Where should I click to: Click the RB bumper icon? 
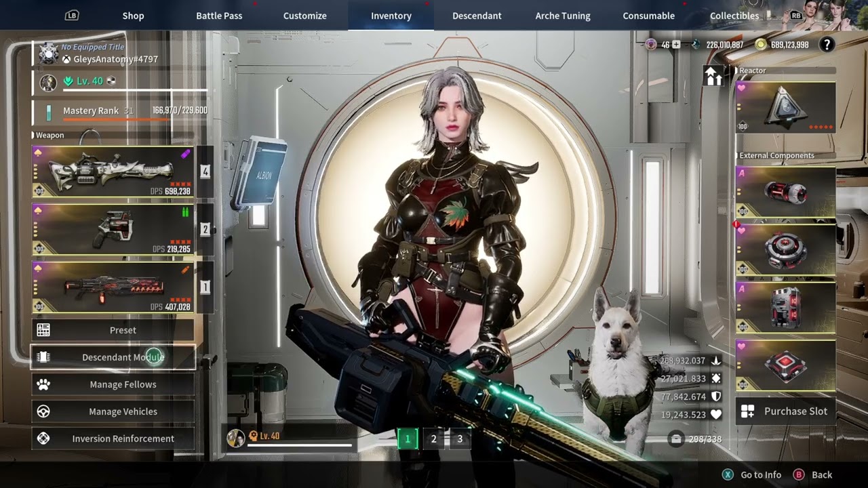796,15
